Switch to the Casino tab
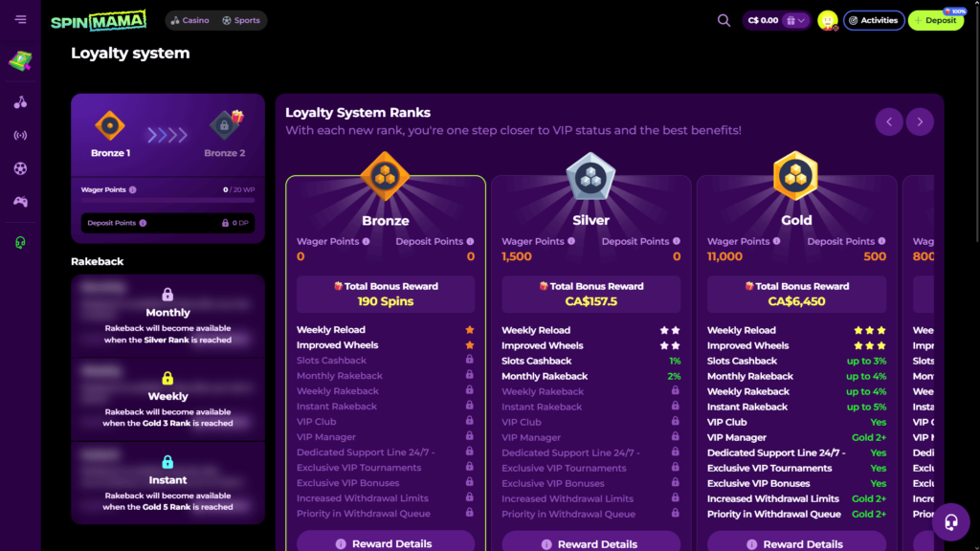This screenshot has width=980, height=551. coord(189,20)
